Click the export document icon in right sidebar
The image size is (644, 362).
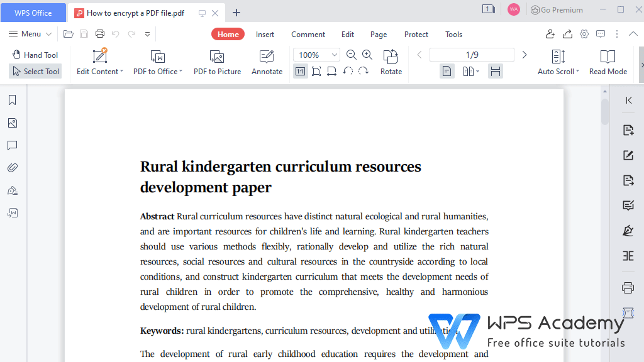point(628,180)
